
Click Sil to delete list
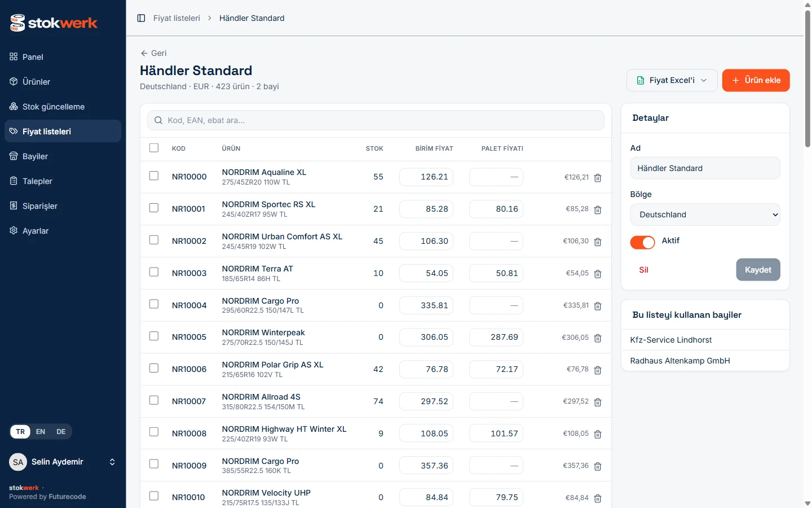[x=643, y=270]
